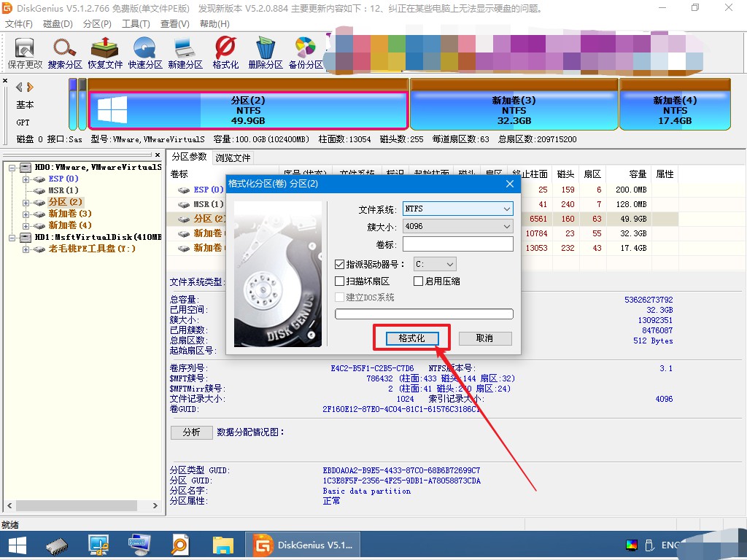Image resolution: width=747 pixels, height=560 pixels.
Task: Open the 查看(V) menu
Action: click(x=175, y=24)
